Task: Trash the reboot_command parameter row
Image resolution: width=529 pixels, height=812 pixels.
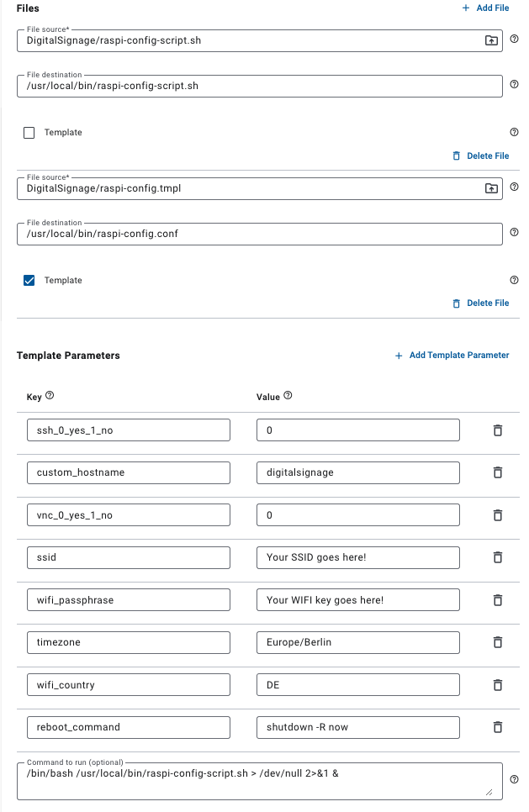Action: click(x=497, y=727)
